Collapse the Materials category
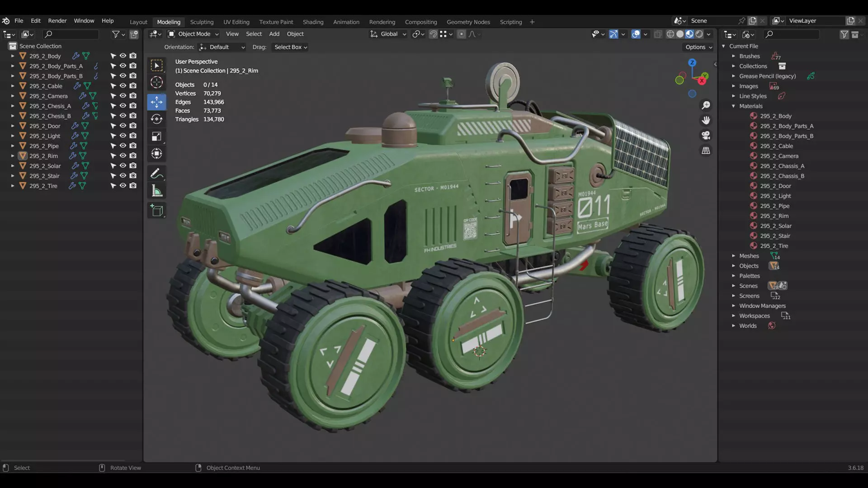The height and width of the screenshot is (488, 868). point(734,106)
